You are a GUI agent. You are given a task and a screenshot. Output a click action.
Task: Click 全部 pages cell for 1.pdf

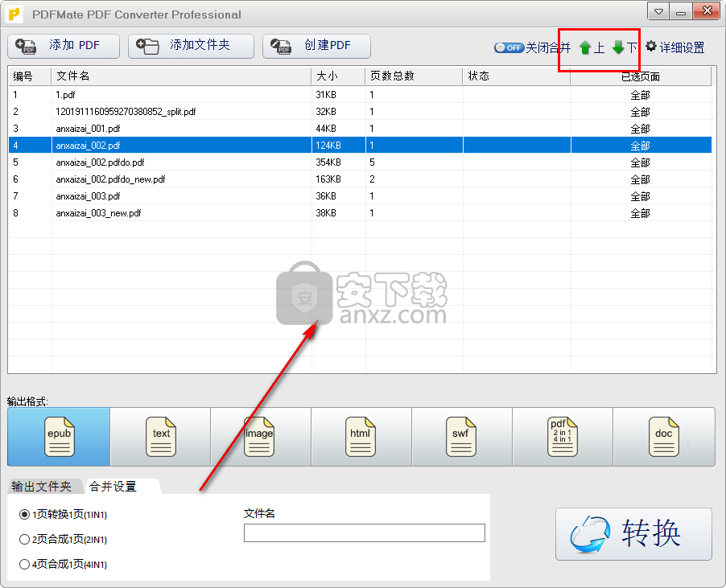pos(641,95)
